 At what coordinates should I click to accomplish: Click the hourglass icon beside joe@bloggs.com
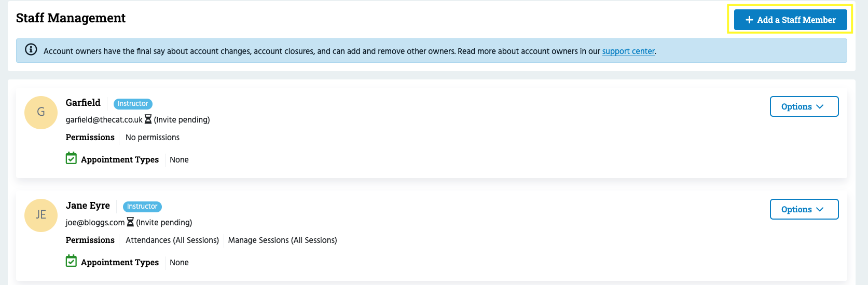(130, 222)
